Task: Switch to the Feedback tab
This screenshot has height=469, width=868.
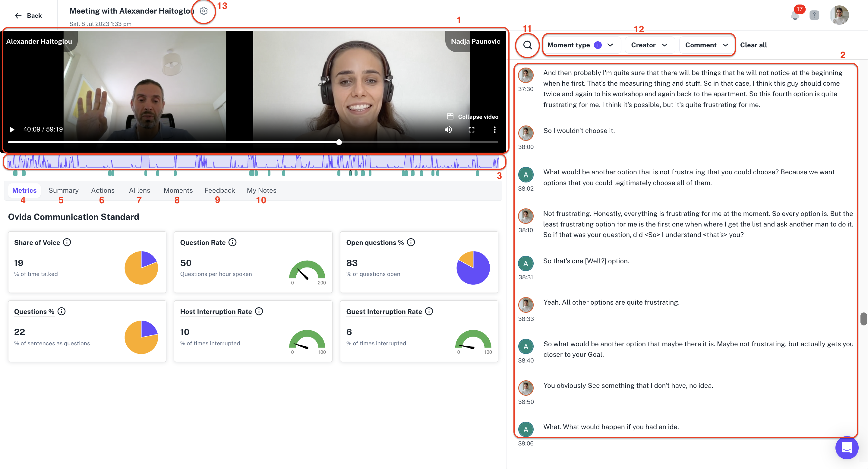Action: [219, 191]
